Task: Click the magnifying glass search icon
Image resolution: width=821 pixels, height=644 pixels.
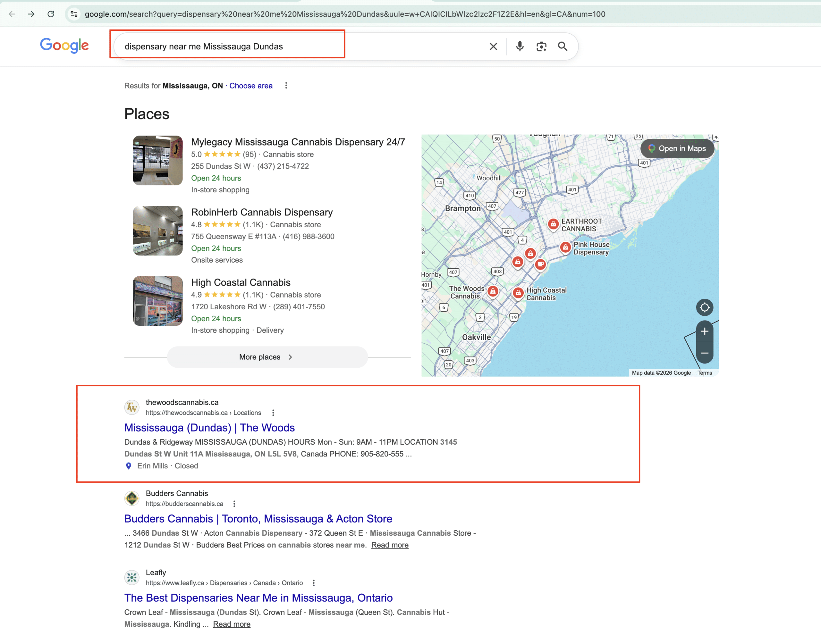Action: [563, 46]
